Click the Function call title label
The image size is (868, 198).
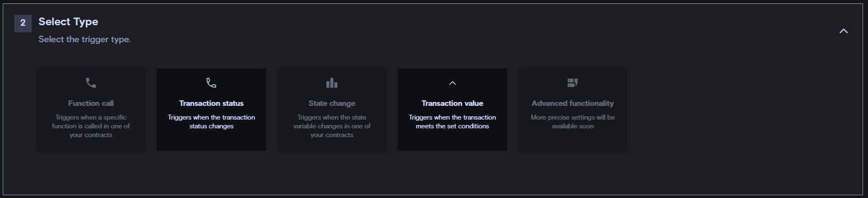tap(91, 103)
